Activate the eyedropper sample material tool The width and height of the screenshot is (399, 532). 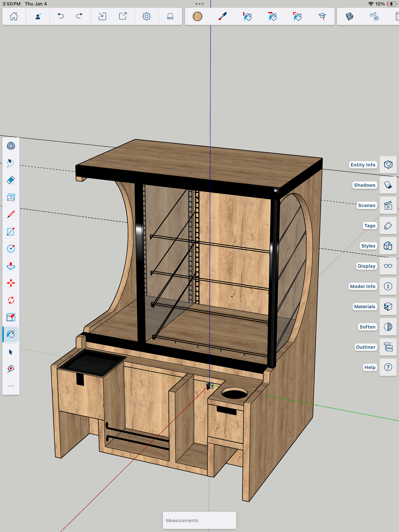click(223, 16)
